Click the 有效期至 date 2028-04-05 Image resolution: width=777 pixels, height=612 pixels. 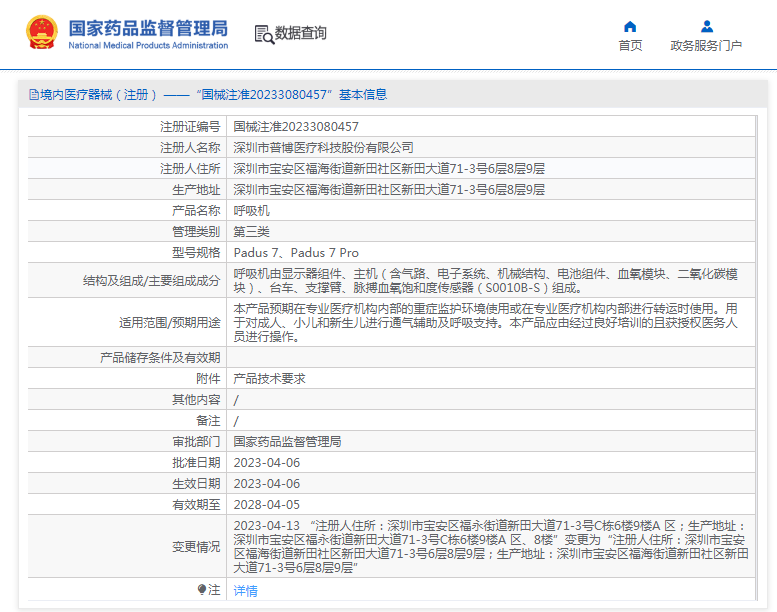tap(266, 505)
